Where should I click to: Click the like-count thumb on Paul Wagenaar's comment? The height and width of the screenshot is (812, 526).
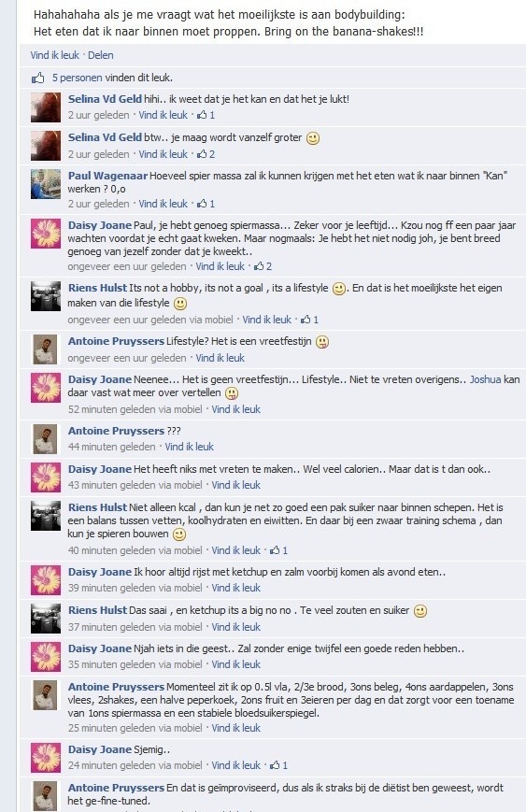[203, 204]
